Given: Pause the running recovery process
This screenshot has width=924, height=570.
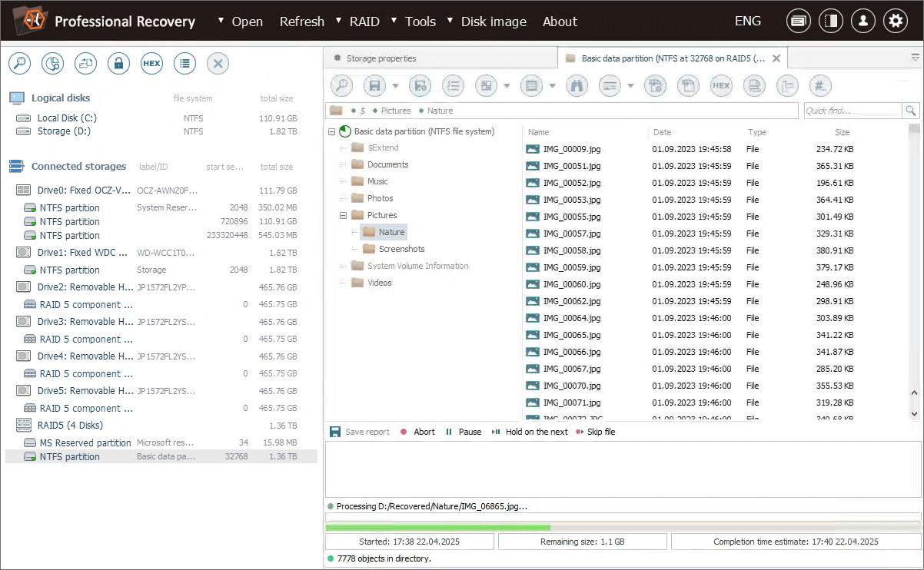Looking at the screenshot, I should pyautogui.click(x=464, y=432).
